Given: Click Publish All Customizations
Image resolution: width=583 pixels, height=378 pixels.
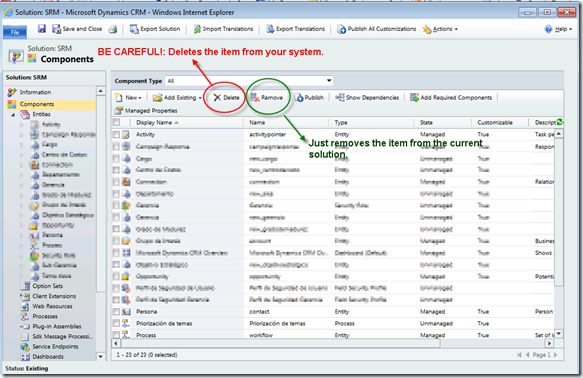Looking at the screenshot, I should tap(376, 29).
